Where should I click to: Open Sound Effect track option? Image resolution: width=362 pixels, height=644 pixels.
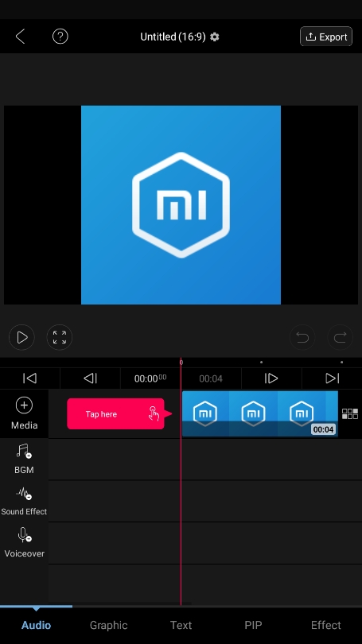tap(24, 501)
